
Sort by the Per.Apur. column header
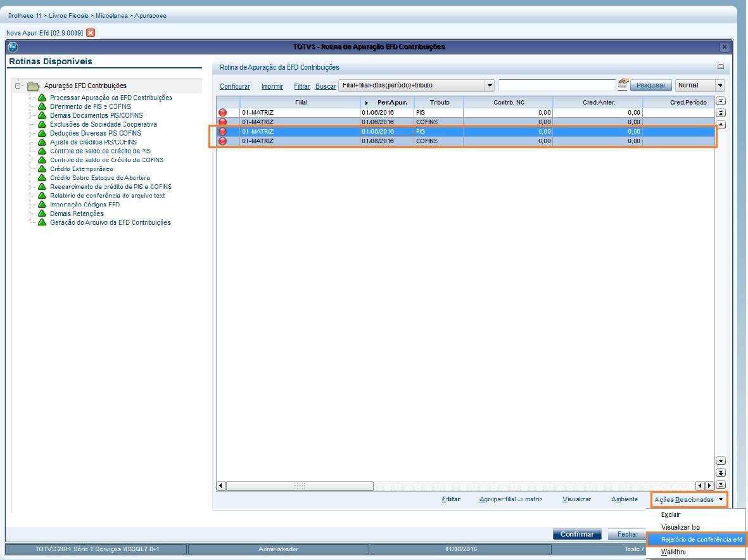[x=388, y=103]
